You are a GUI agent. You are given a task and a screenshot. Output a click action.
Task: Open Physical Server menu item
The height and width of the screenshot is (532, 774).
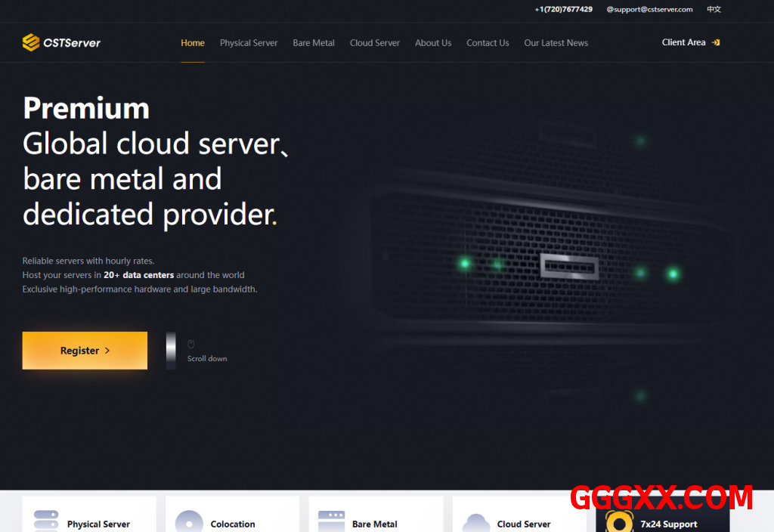point(249,43)
